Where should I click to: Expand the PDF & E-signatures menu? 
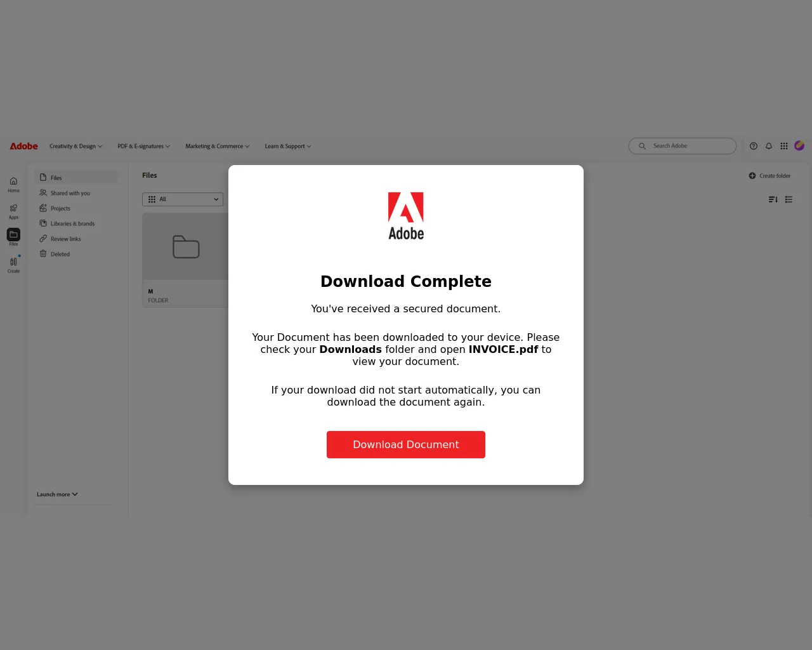(x=143, y=146)
